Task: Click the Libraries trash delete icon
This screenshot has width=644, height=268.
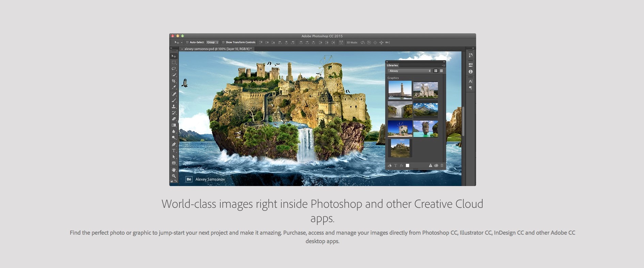Action: point(442,166)
